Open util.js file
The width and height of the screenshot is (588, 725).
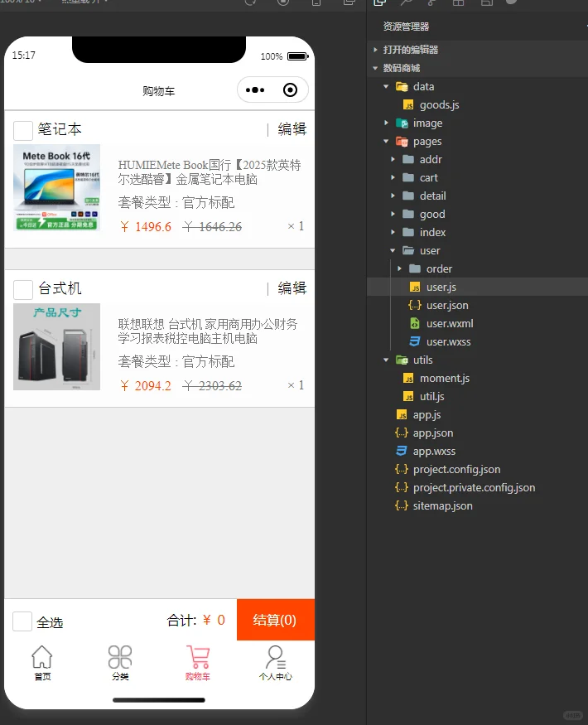click(x=431, y=396)
